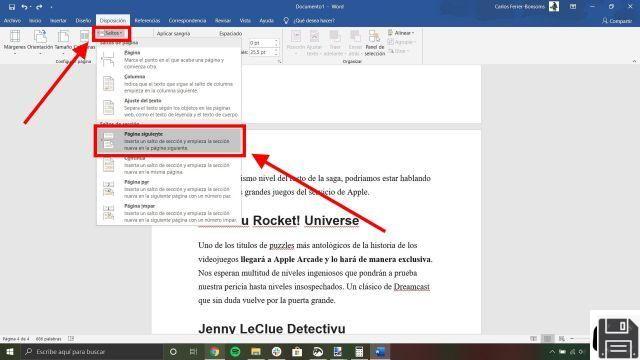The width and height of the screenshot is (640, 360).
Task: Click the heading 'Jenny LeClue Detectivu'
Action: click(272, 329)
